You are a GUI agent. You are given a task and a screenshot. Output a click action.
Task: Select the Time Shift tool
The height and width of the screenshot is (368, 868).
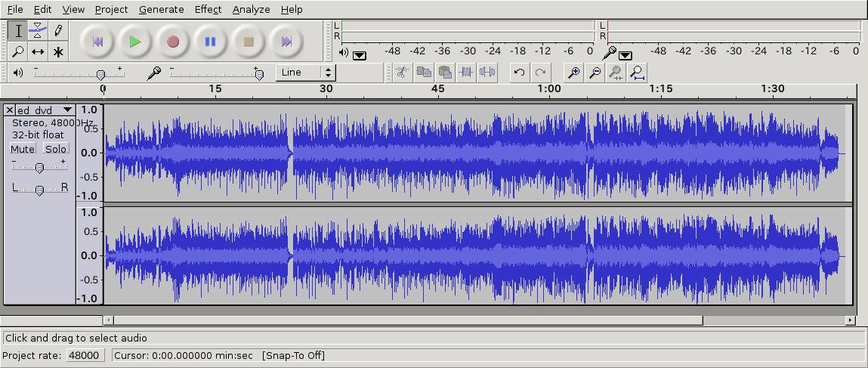click(x=38, y=52)
